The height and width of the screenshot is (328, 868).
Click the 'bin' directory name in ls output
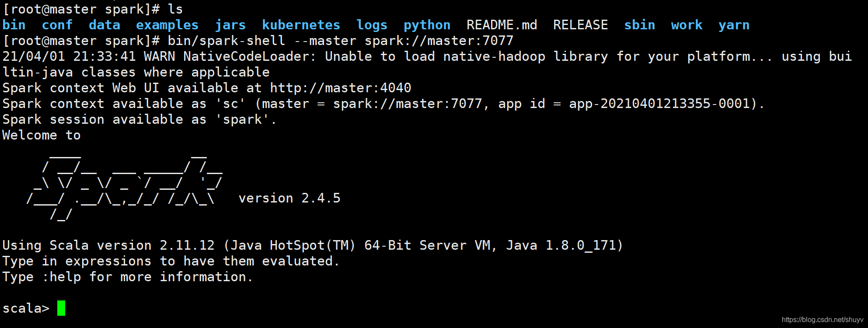click(x=14, y=25)
